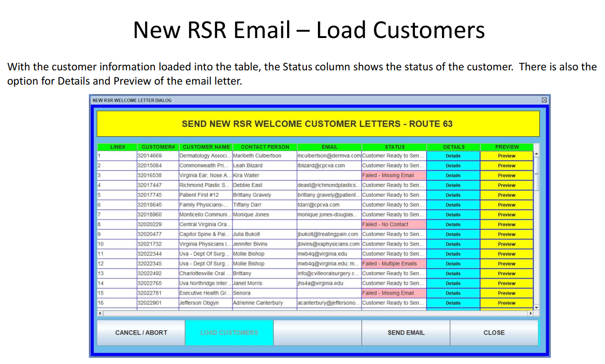The image size is (605, 364).
Task: Select email jhs4a@virginia.edu
Action: (329, 283)
